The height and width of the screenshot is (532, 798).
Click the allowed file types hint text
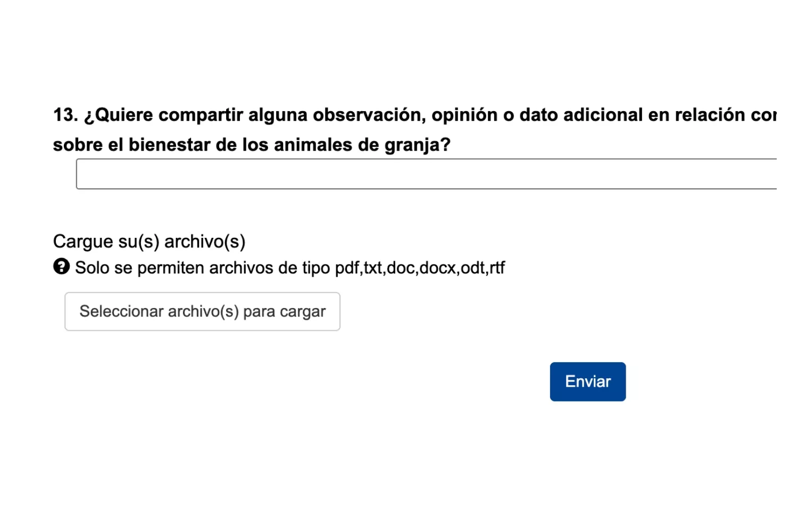[289, 268]
